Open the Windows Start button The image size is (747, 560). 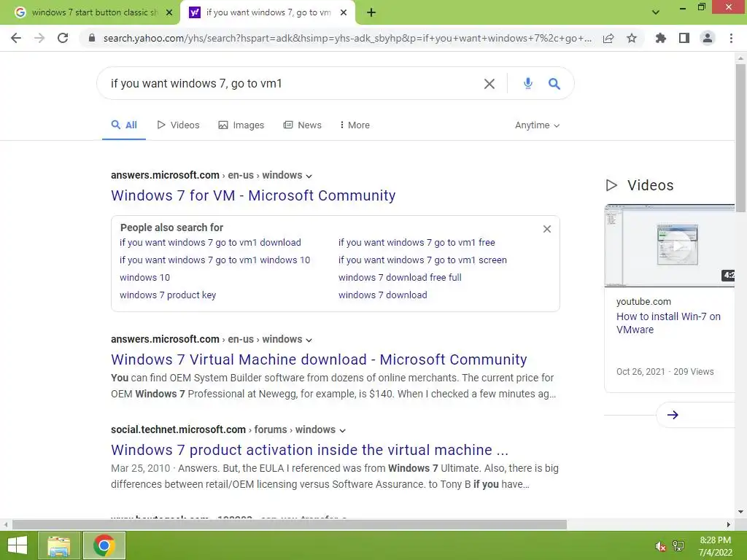18,545
